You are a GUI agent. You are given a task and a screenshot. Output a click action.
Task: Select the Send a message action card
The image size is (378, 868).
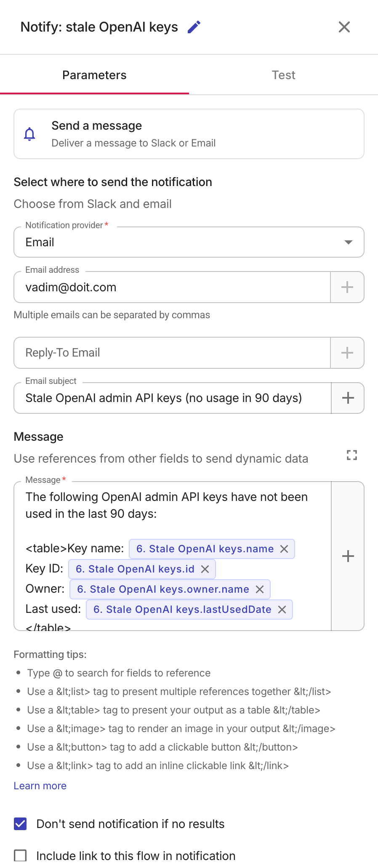189,134
